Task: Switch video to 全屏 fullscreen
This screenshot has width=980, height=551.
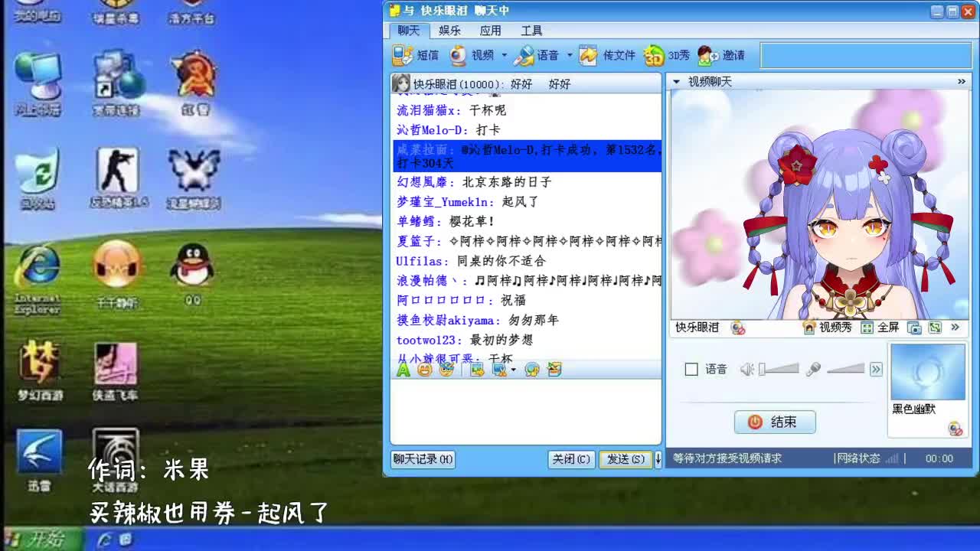Action: coord(880,328)
